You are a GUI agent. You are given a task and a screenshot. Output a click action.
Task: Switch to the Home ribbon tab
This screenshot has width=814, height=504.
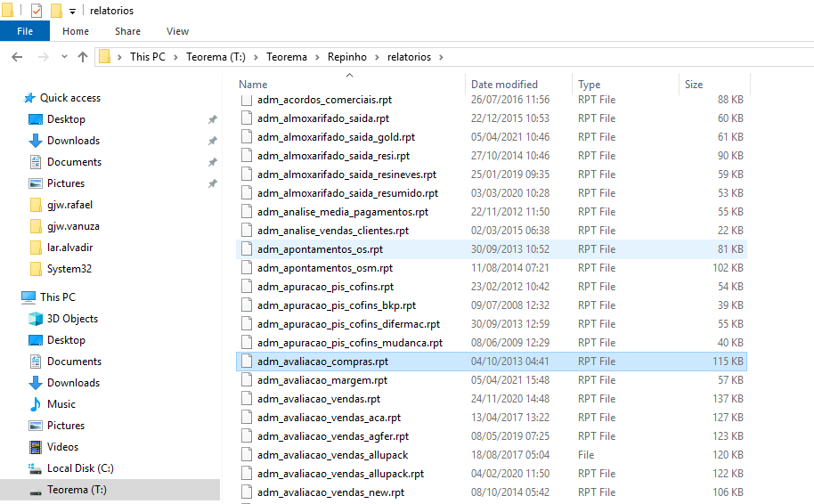[x=76, y=31]
